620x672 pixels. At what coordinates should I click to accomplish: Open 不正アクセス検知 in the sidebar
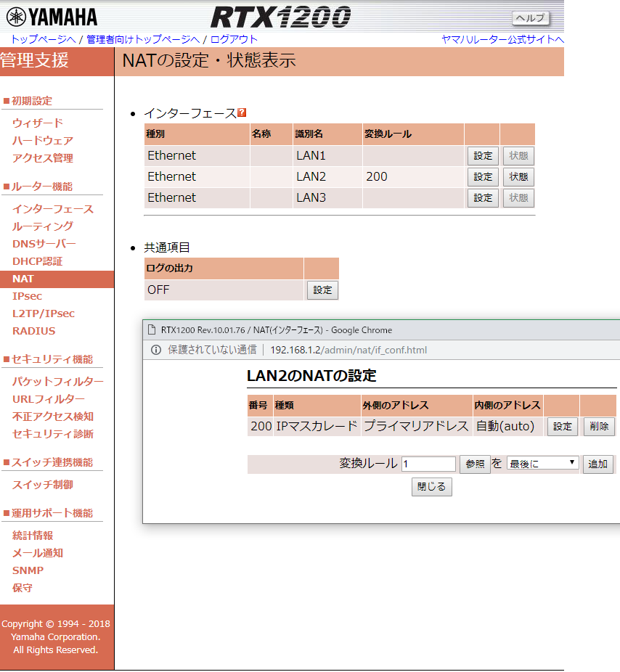[x=53, y=417]
